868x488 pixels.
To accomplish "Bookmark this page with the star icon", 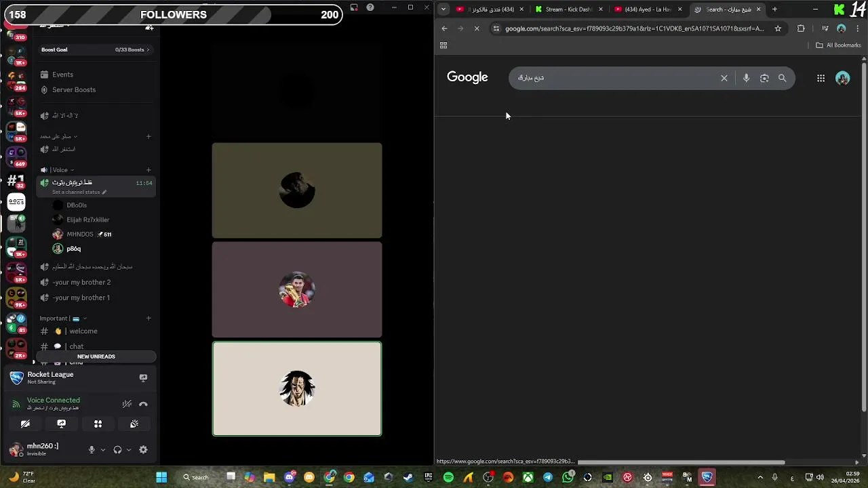I will 778,28.
